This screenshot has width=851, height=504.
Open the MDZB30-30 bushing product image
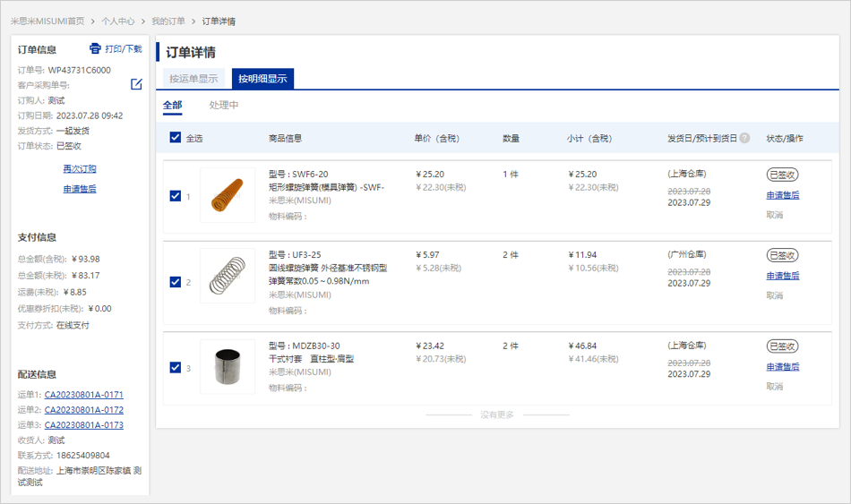[x=228, y=367]
